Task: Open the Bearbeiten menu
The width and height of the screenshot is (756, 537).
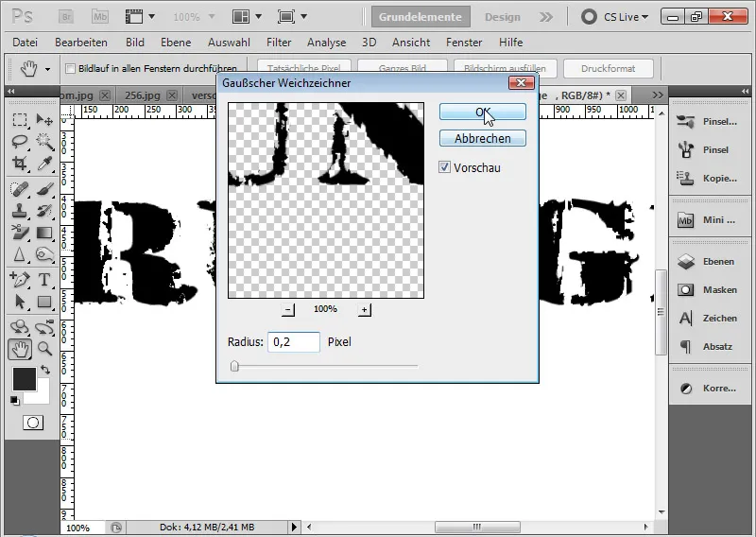Action: (81, 43)
